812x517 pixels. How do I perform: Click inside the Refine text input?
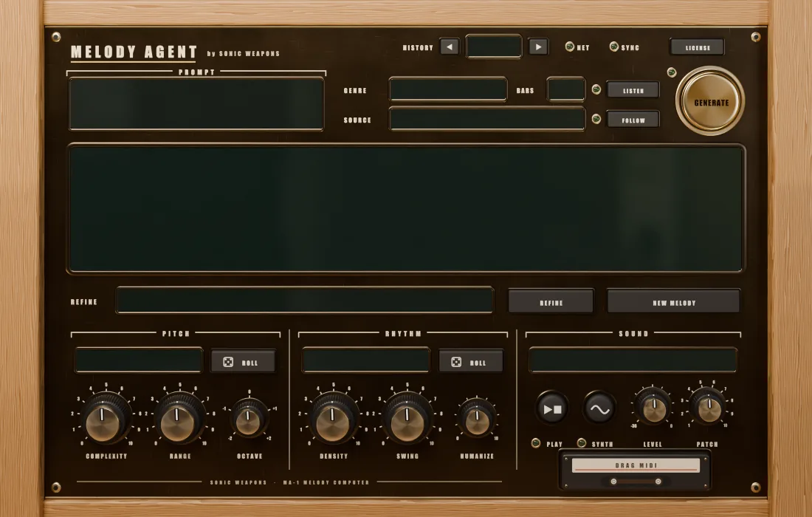(x=304, y=301)
